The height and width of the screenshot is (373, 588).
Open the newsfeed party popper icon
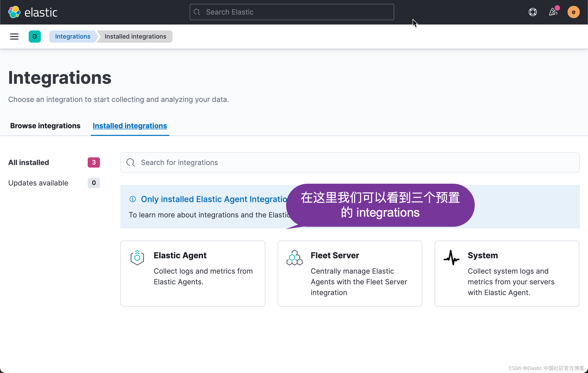[x=553, y=12]
